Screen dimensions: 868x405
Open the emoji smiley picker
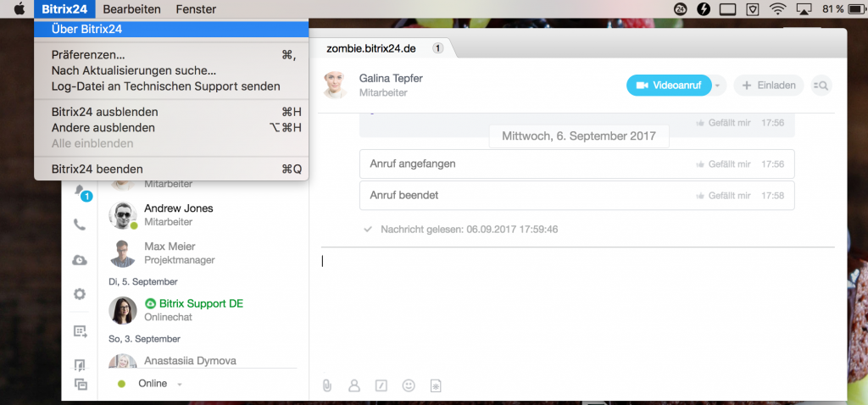409,386
